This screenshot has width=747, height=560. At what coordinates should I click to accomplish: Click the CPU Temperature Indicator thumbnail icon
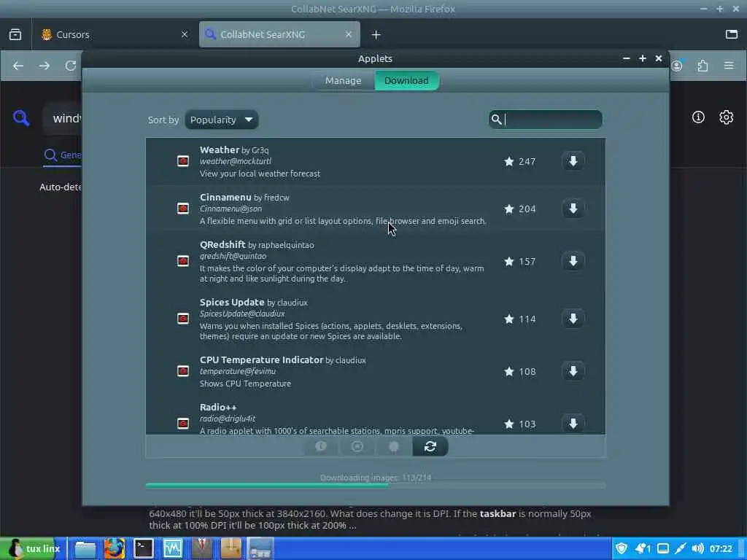[183, 371]
